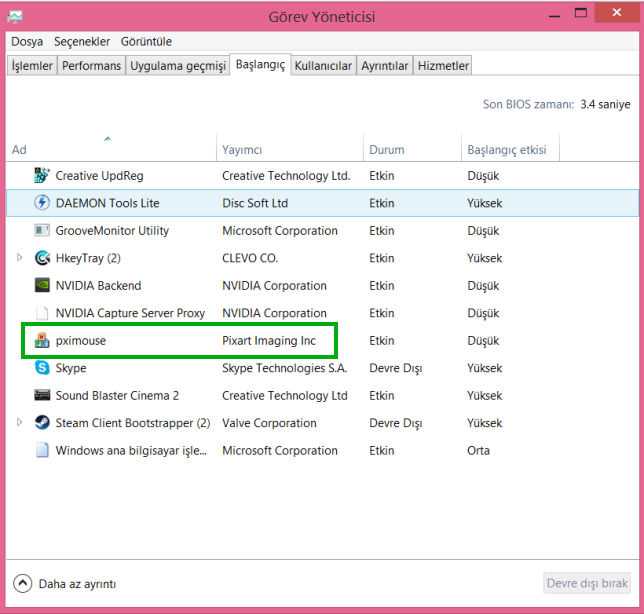
Task: Click the Steam Client Bootstrapper icon
Action: (x=42, y=423)
